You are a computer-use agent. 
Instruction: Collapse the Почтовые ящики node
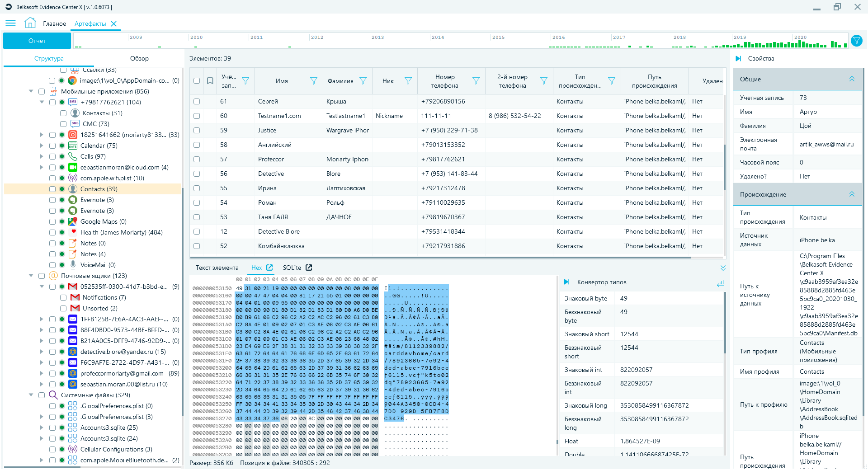click(31, 276)
